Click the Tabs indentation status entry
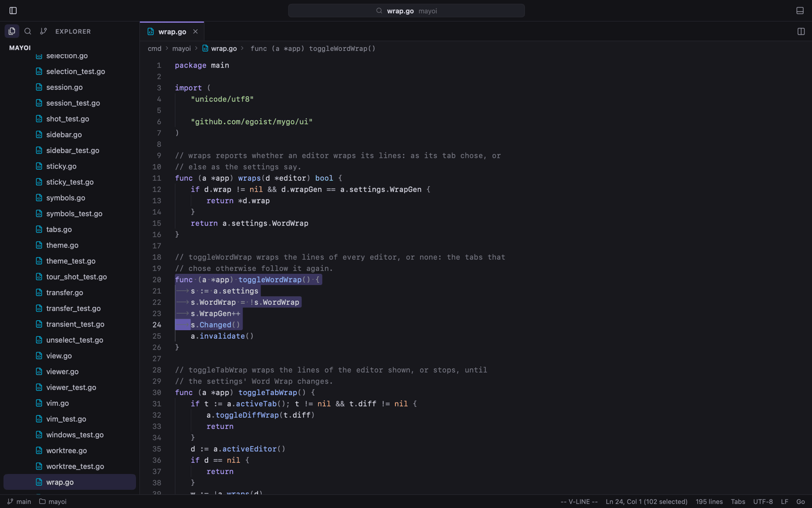Screen dimensions: 812x508 (x=738, y=501)
